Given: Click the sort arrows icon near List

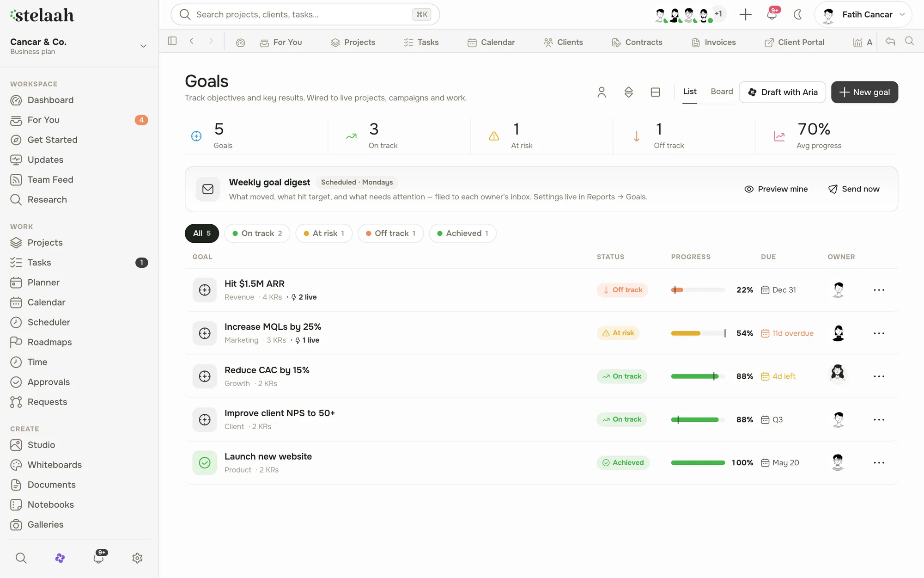Looking at the screenshot, I should [628, 92].
